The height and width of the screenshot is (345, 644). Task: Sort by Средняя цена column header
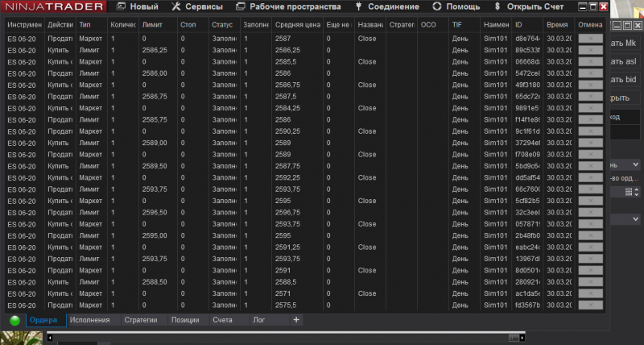tap(297, 25)
